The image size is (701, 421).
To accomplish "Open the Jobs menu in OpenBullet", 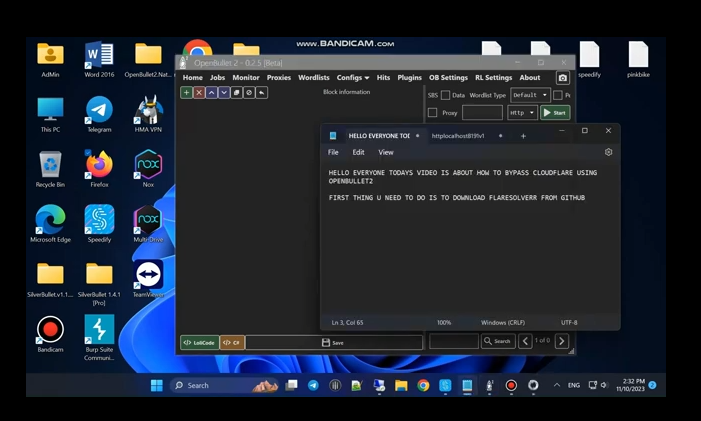I will tap(217, 78).
